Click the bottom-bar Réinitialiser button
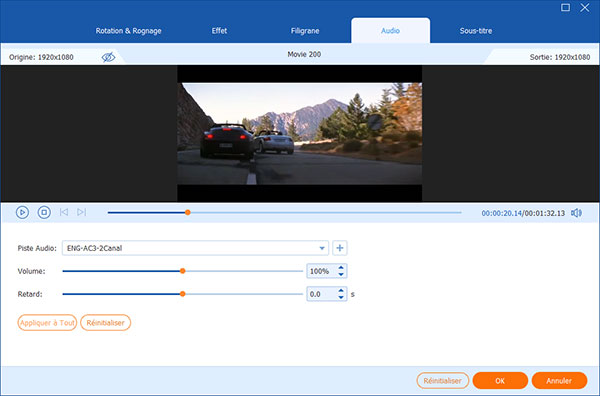 [442, 381]
